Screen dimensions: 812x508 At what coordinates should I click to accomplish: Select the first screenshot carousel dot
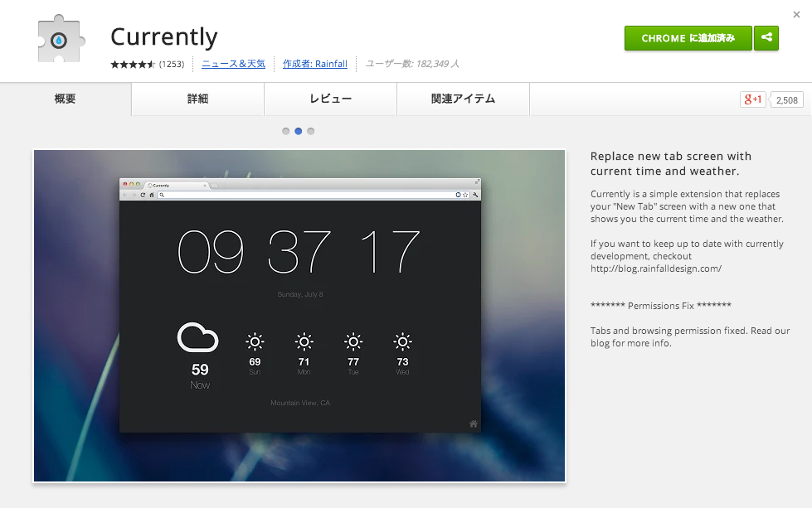coord(286,132)
